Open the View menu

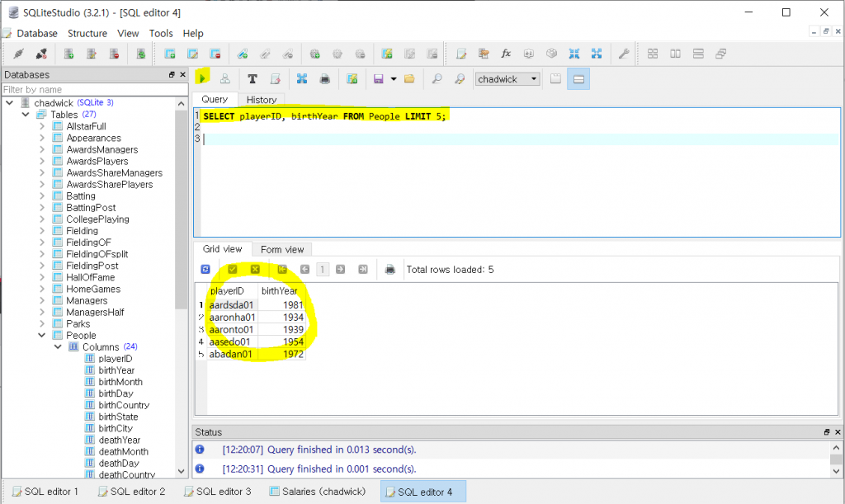pyautogui.click(x=128, y=33)
